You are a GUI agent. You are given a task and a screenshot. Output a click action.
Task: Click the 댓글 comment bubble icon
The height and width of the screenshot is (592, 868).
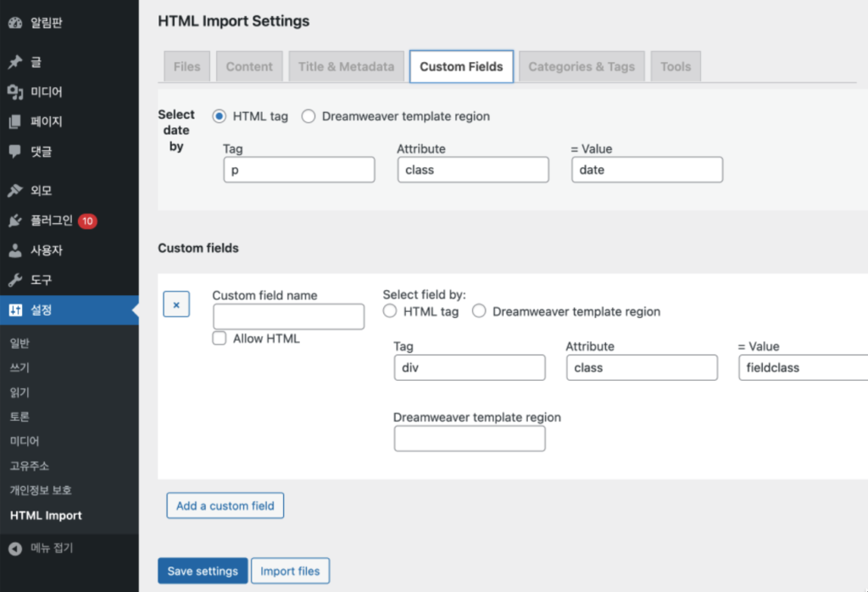coord(14,152)
